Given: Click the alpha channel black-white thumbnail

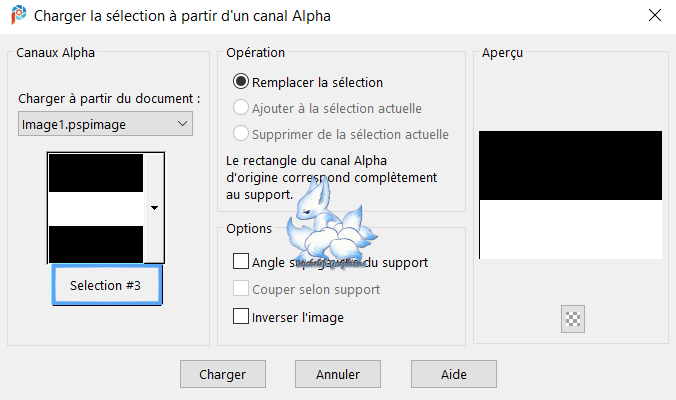Looking at the screenshot, I should click(96, 208).
